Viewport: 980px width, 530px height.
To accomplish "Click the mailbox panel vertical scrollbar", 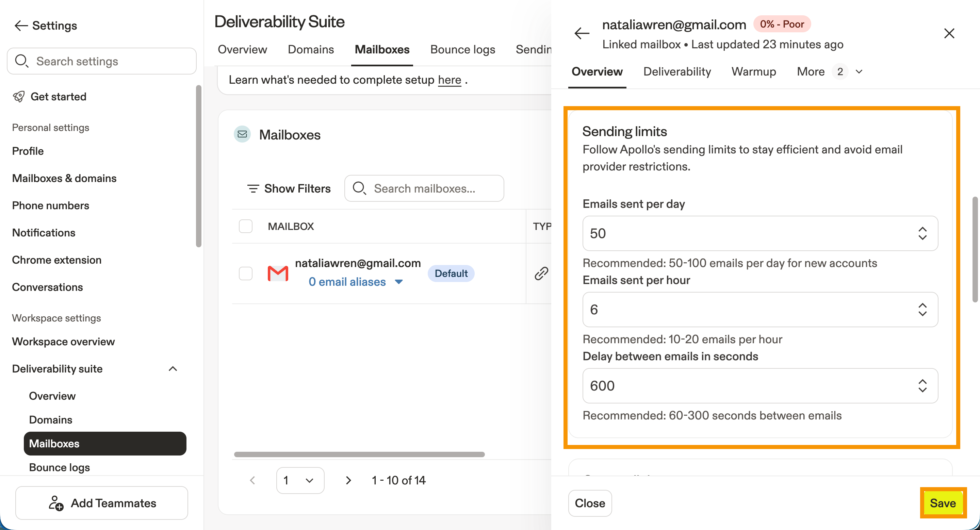I will pyautogui.click(x=975, y=249).
